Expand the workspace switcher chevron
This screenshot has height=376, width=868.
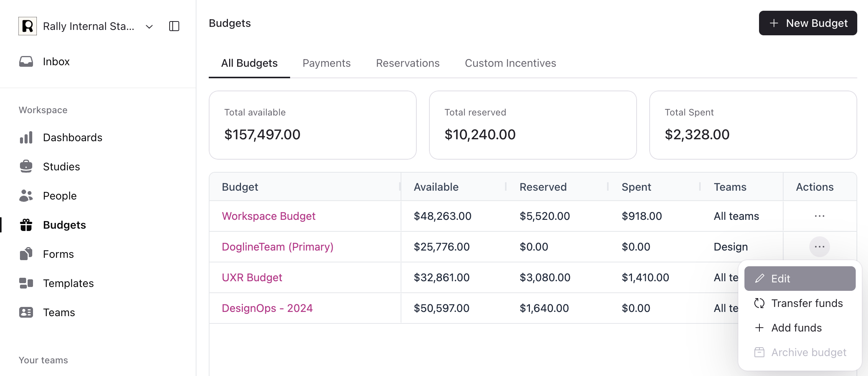pyautogui.click(x=149, y=26)
